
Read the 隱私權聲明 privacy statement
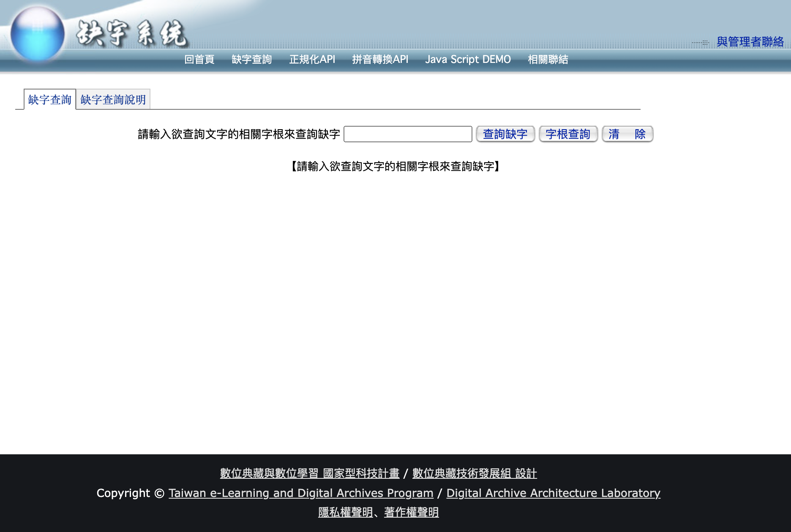(345, 512)
